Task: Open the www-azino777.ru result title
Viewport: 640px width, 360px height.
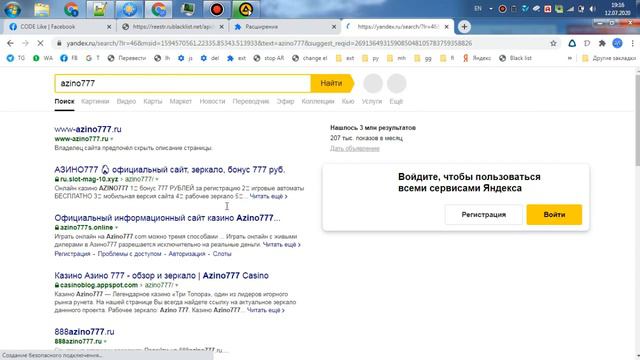Action: click(88, 129)
